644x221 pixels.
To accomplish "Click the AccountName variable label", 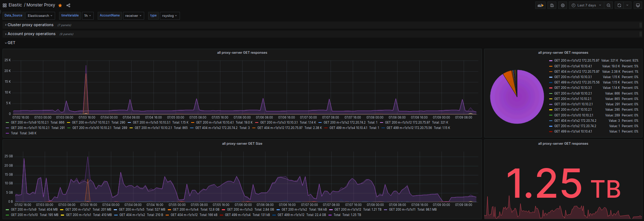I will pyautogui.click(x=110, y=16).
